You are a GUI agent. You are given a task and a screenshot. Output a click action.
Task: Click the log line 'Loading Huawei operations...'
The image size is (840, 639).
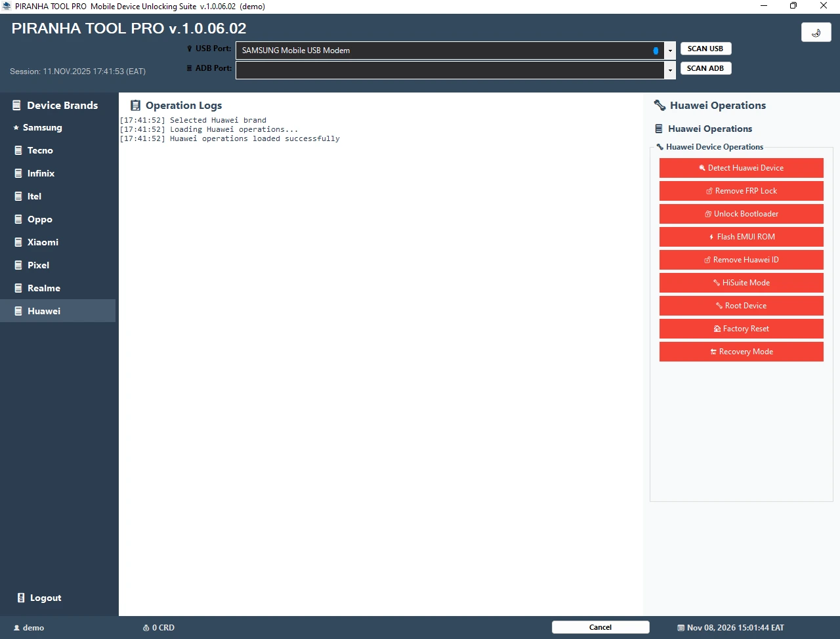click(x=209, y=129)
